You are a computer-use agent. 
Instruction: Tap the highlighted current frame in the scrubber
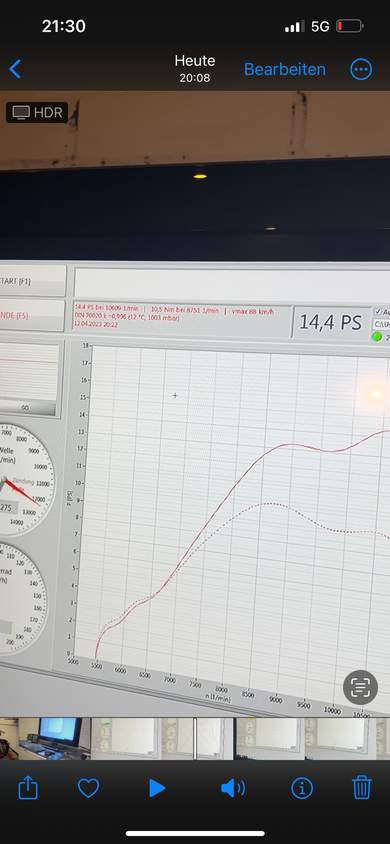[x=214, y=738]
